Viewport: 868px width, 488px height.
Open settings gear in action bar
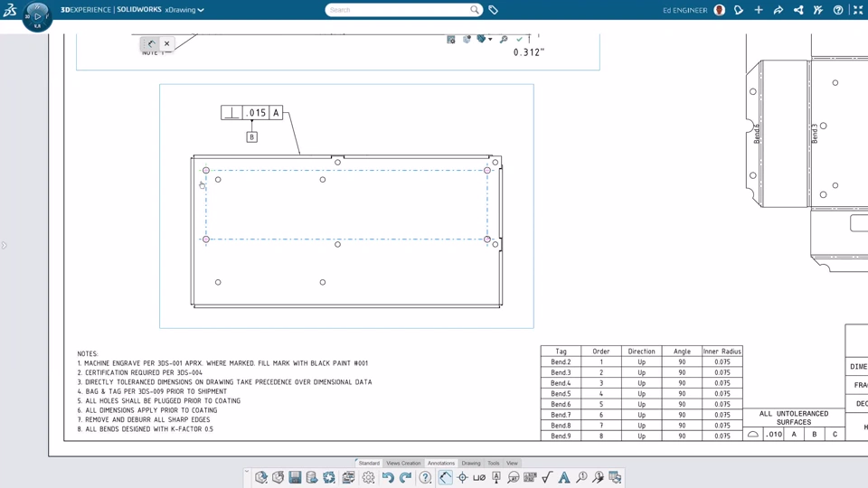[369, 477]
